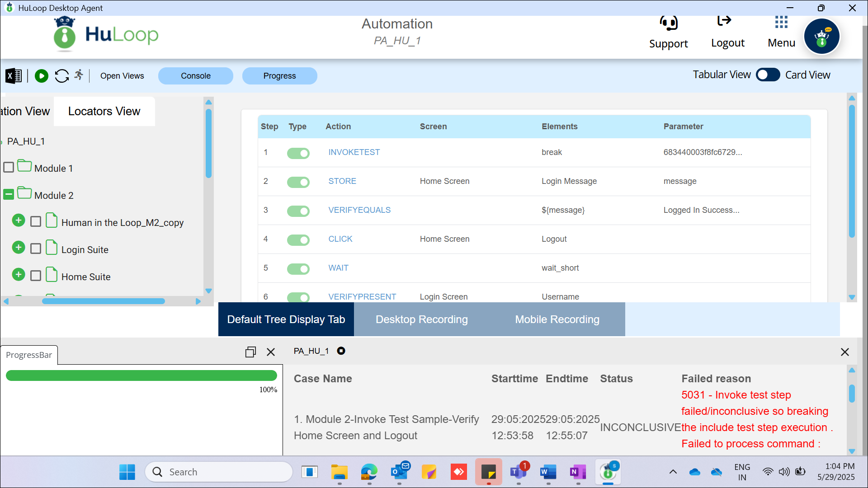The image size is (868, 488).
Task: Click the tree panel horizontal scrollbar
Action: [104, 301]
